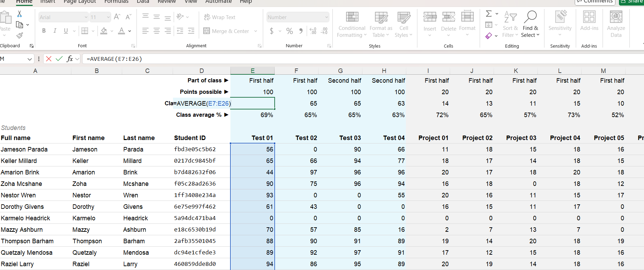This screenshot has height=270, width=644.
Task: Click in the formula bar text
Action: [x=114, y=59]
